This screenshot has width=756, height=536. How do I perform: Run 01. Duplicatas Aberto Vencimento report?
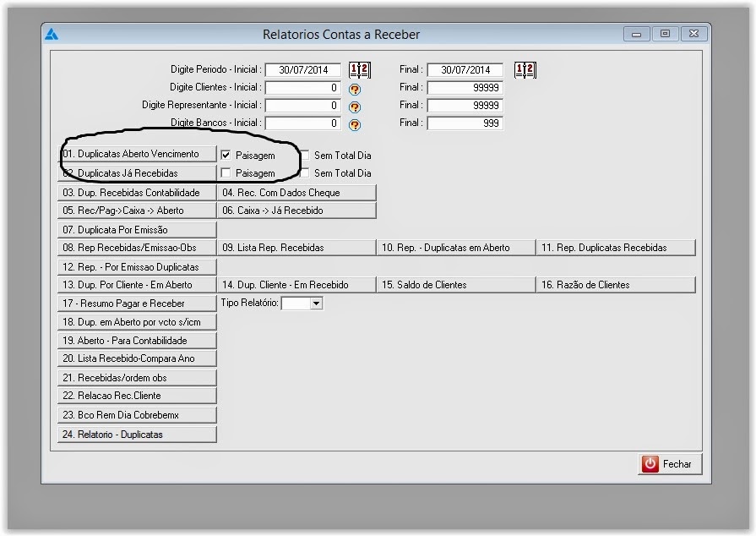pyautogui.click(x=137, y=154)
